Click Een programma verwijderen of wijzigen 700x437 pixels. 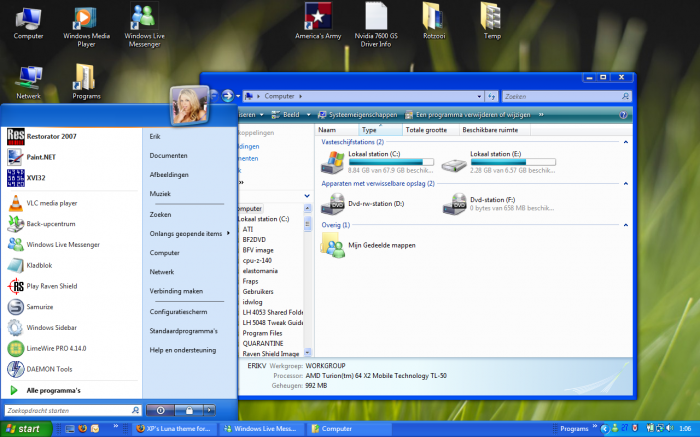point(467,115)
